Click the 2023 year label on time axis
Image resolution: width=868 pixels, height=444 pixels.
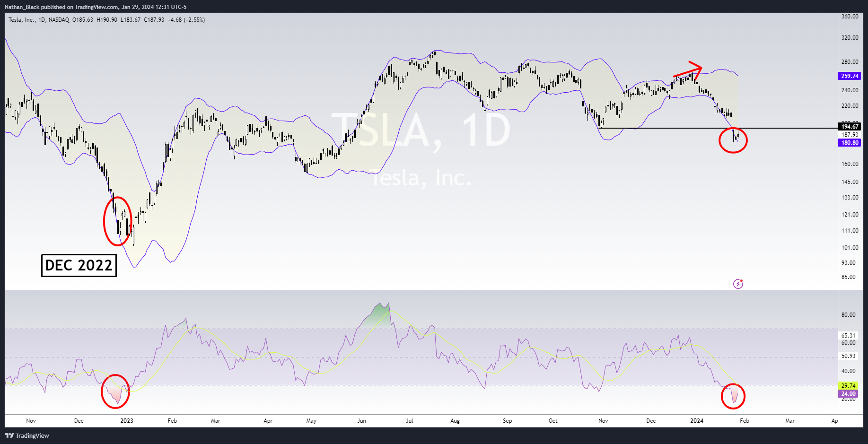[127, 421]
